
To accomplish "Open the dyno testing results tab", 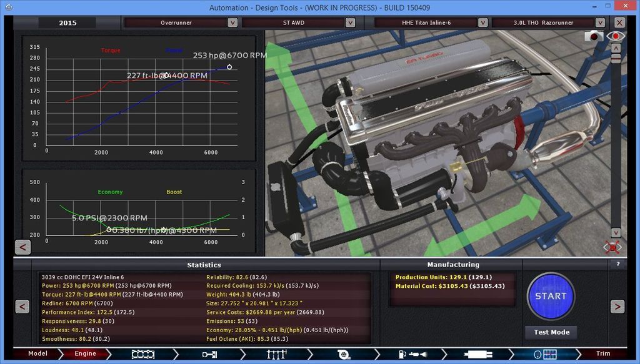I will (x=545, y=354).
